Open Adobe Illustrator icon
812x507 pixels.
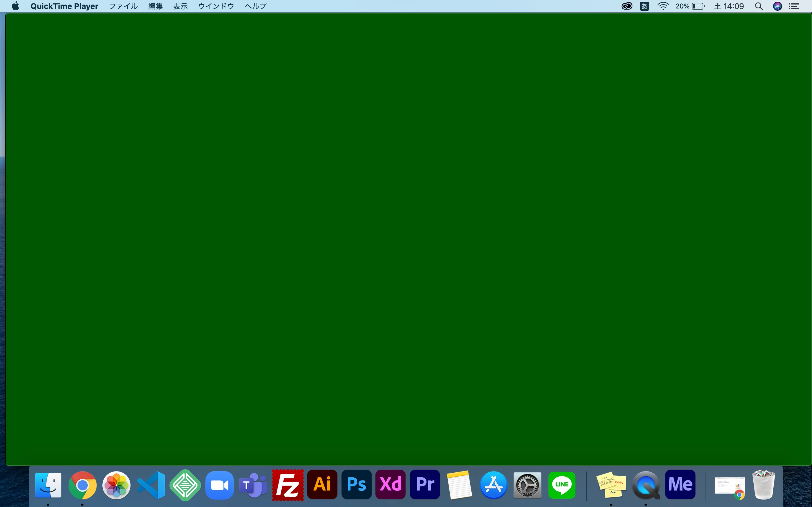pos(322,484)
